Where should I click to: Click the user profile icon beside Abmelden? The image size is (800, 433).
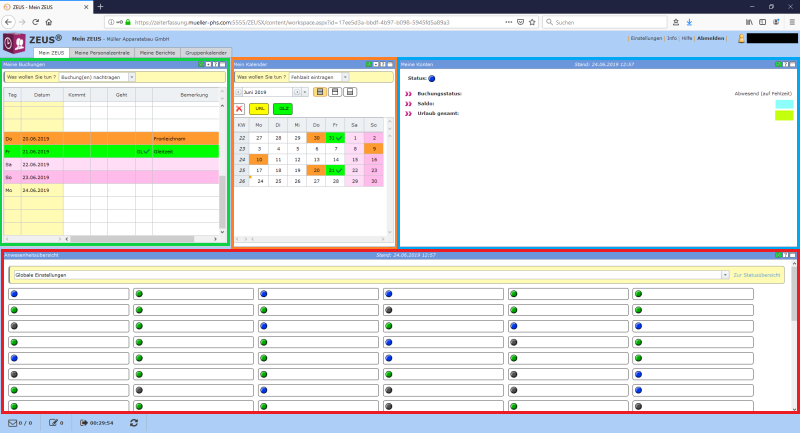[x=741, y=39]
